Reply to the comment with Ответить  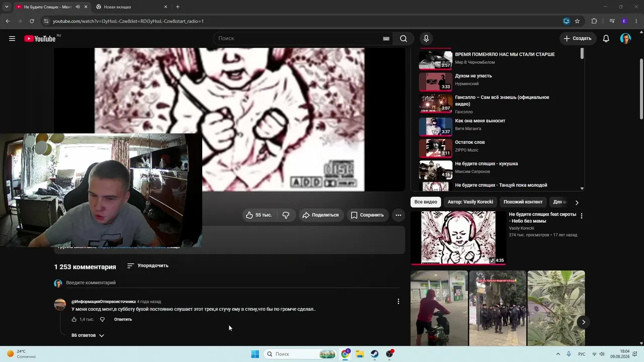[x=123, y=319]
